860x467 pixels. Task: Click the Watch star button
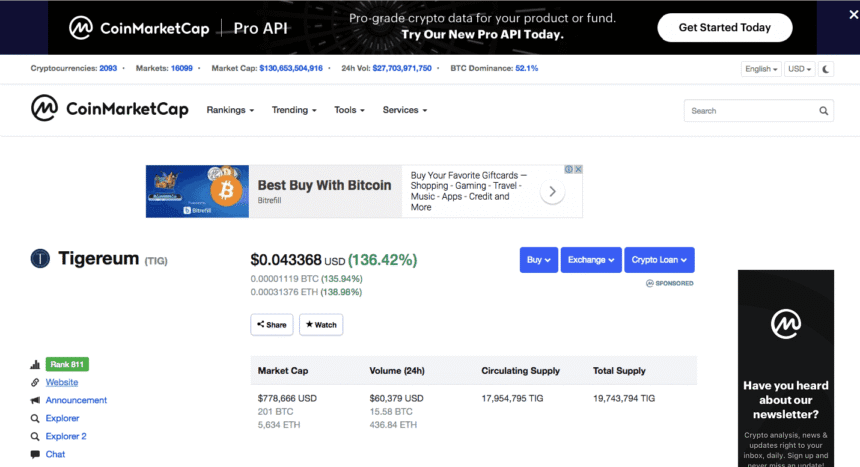(x=321, y=325)
